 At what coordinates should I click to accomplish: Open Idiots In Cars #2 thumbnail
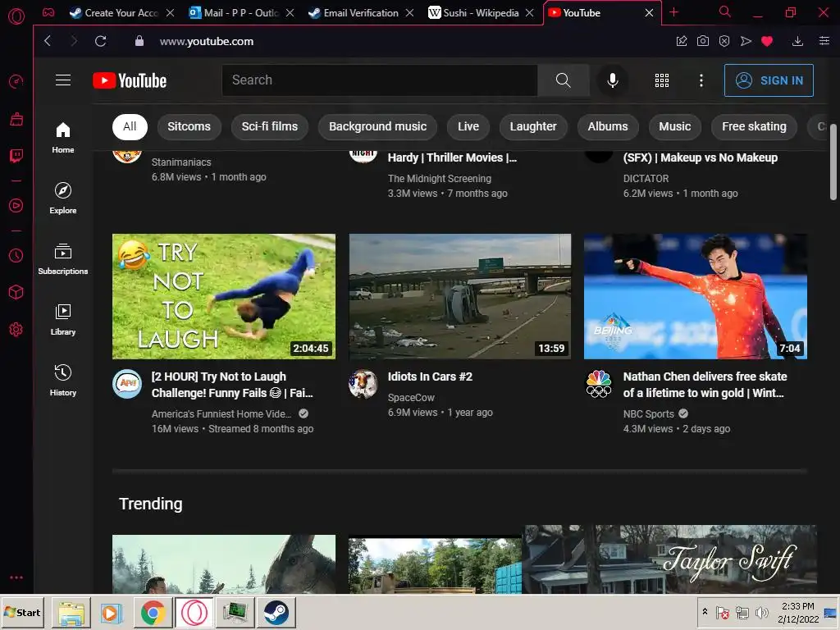(x=460, y=296)
